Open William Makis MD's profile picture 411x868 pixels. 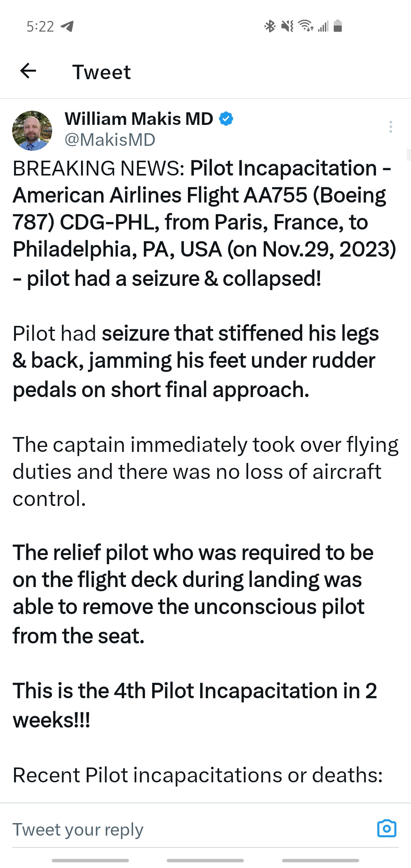[32, 131]
